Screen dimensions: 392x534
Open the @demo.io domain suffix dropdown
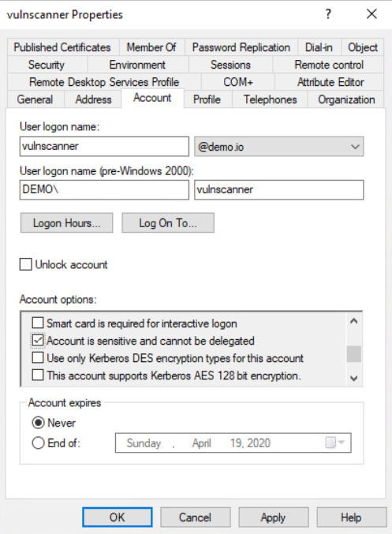point(279,147)
